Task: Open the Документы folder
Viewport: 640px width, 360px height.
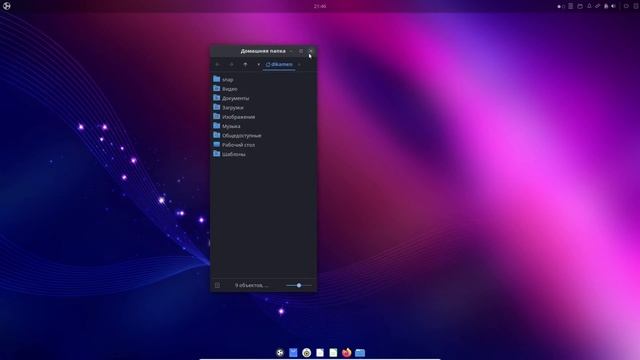Action: (x=231, y=98)
